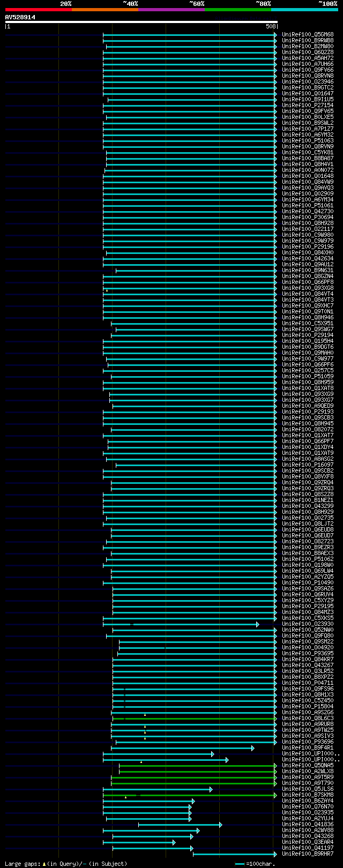343x868 pixels.
Task: Open hit UniRef100_Q41836
Action: point(308,825)
